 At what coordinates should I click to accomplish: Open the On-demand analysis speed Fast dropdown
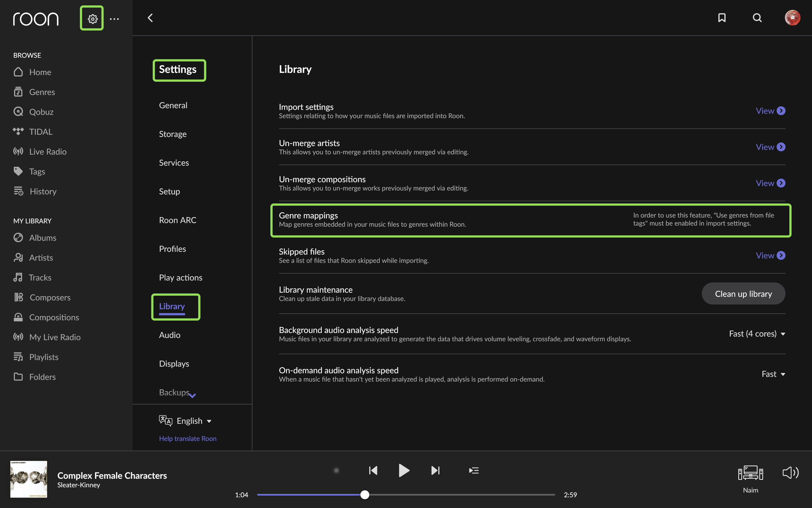click(773, 374)
